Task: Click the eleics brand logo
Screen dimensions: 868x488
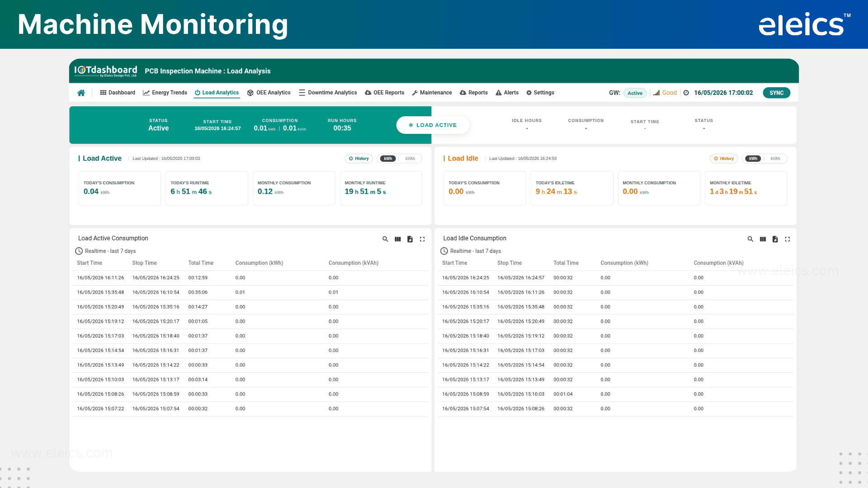Action: [x=804, y=24]
